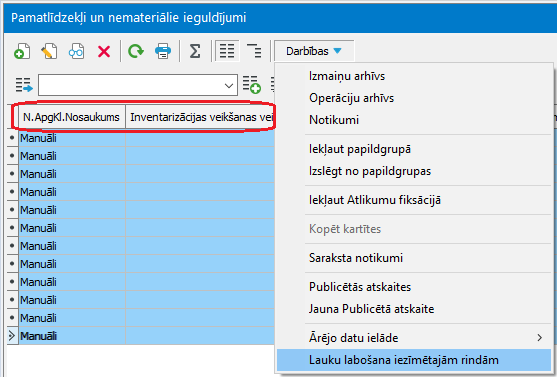Click the add view icon with green plus
The width and height of the screenshot is (557, 377).
252,85
